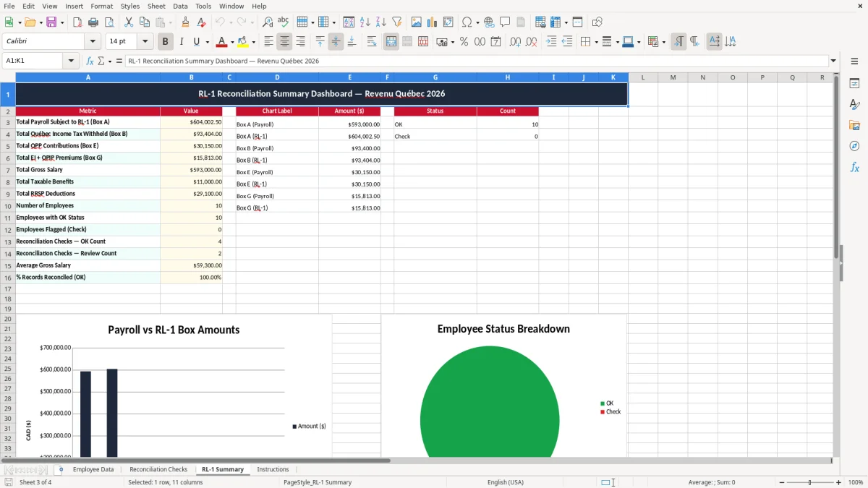Screen dimensions: 868x488
Task: Open sidebar Styles panel
Action: 854,104
